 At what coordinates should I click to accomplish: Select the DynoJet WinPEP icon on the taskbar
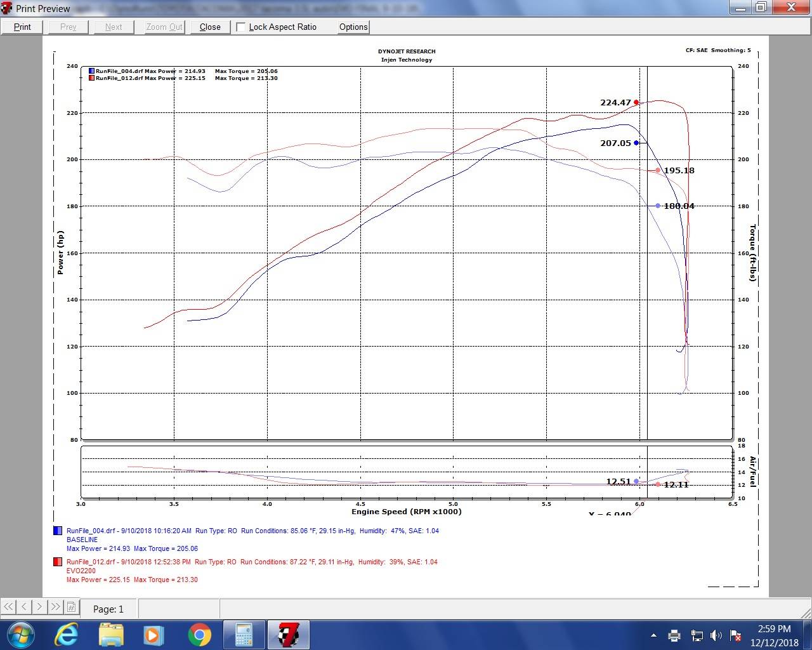[289, 634]
